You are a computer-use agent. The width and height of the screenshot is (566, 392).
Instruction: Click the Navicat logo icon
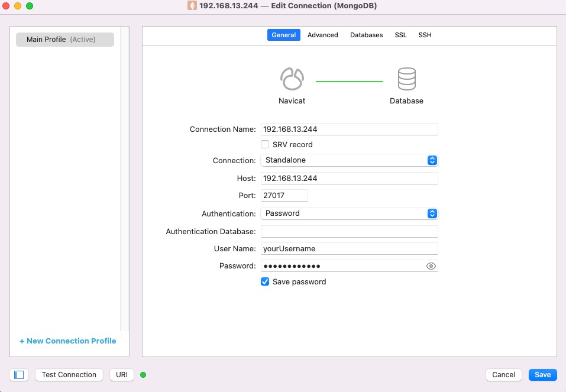pos(292,79)
